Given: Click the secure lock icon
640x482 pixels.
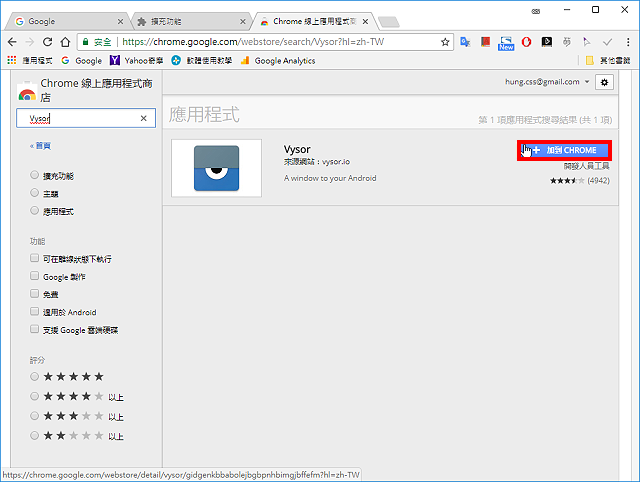Looking at the screenshot, I should point(85,42).
